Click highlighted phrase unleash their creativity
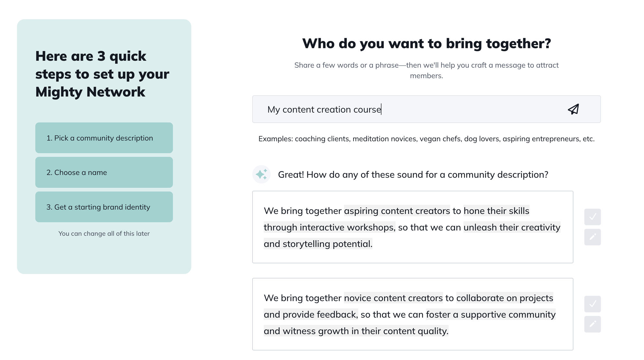 512,227
